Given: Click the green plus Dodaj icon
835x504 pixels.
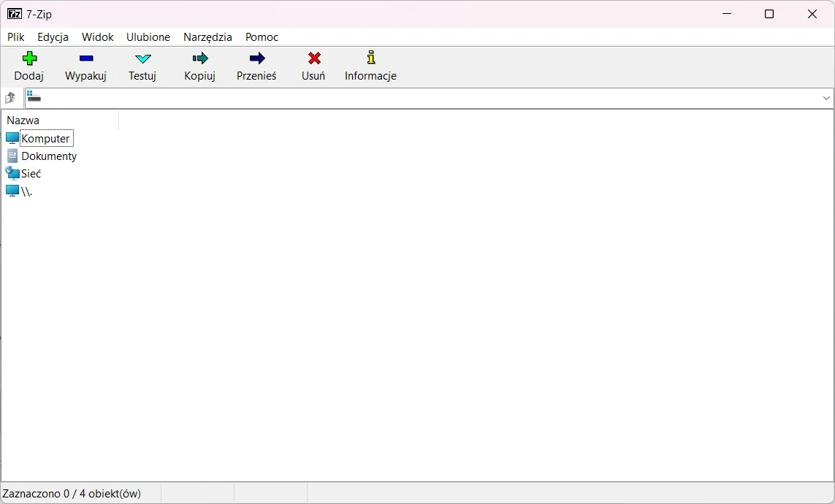Looking at the screenshot, I should tap(29, 58).
